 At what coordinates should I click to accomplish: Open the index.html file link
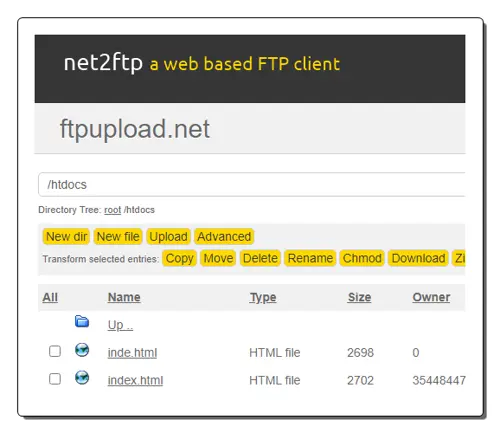coord(135,380)
